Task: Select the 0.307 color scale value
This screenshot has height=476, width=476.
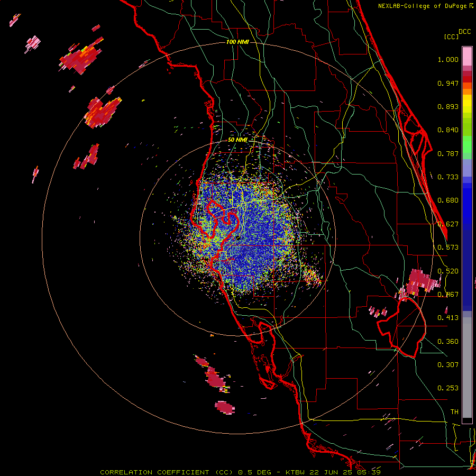Action: tap(448, 365)
